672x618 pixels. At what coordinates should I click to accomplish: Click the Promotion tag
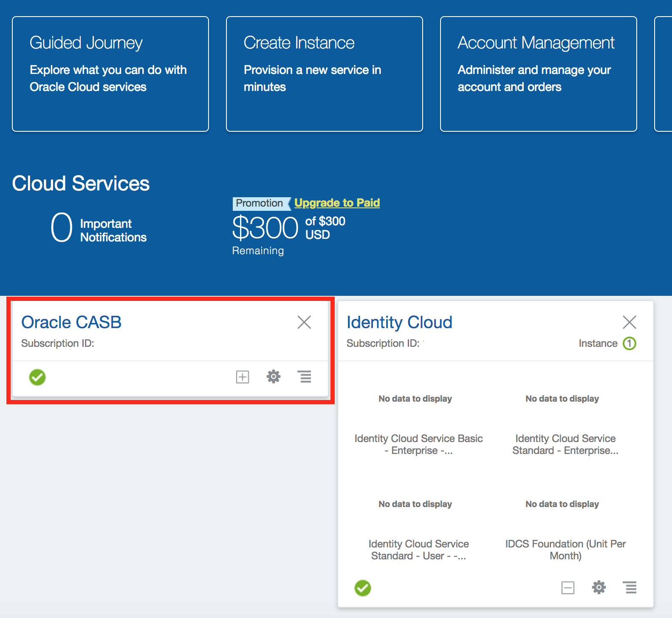pos(261,203)
